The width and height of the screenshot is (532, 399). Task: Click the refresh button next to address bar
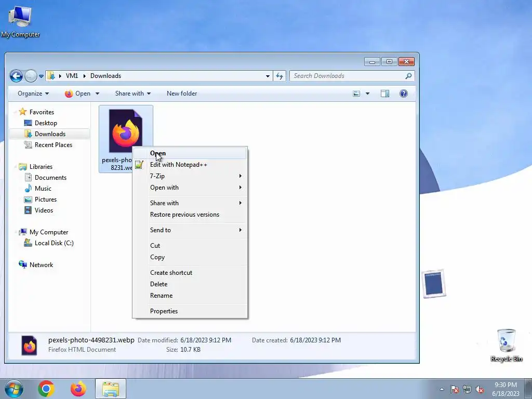coord(280,76)
